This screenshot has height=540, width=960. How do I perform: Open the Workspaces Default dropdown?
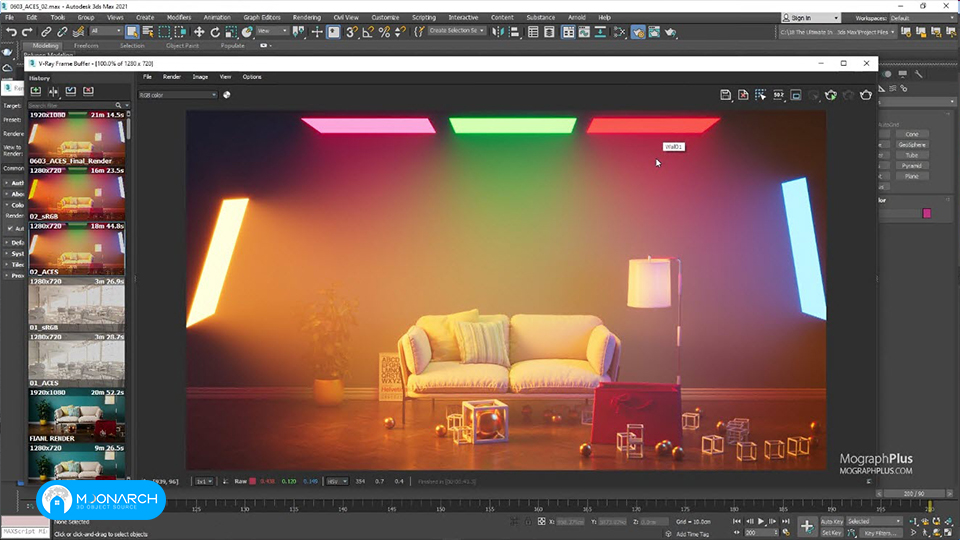click(x=924, y=18)
